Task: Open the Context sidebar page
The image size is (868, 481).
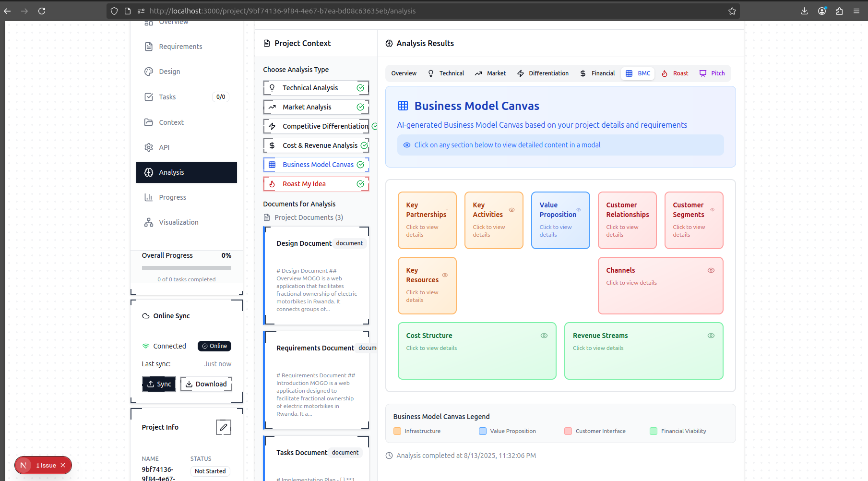Action: click(186, 122)
